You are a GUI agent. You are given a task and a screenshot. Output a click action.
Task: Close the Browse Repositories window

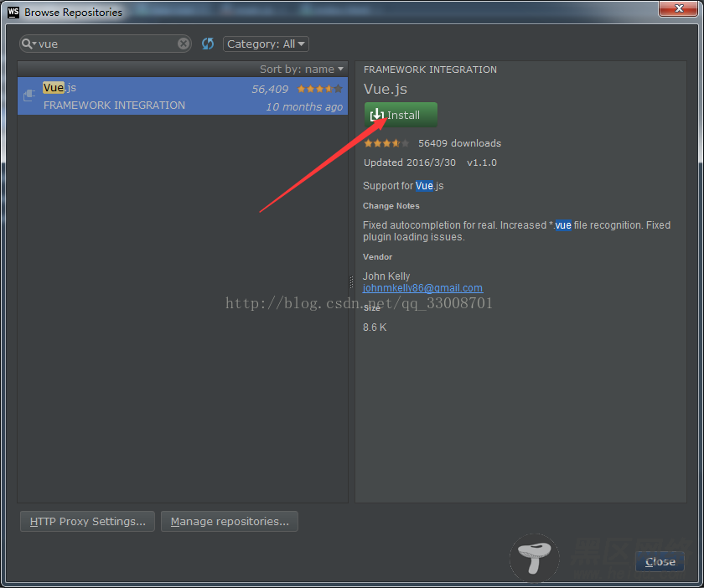click(x=679, y=8)
